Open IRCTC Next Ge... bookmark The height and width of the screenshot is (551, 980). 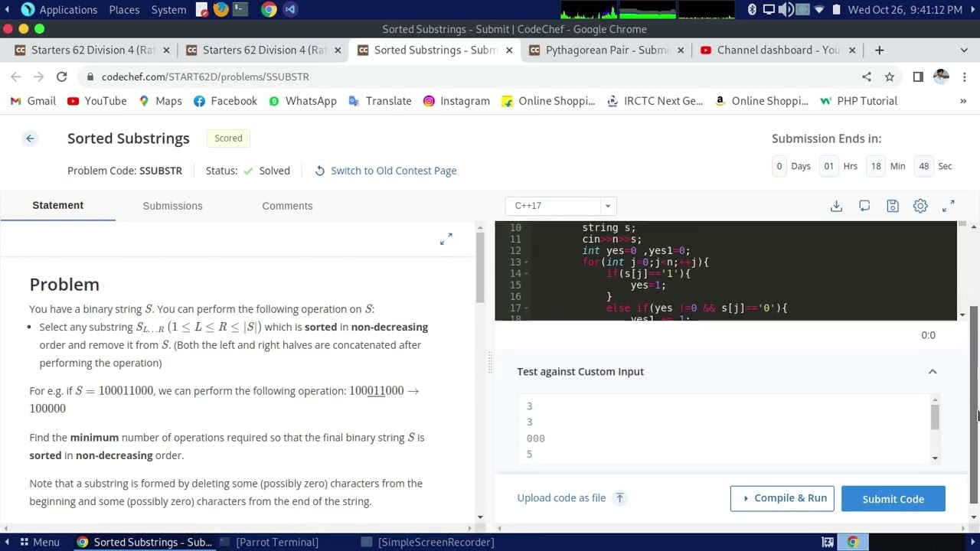(655, 101)
